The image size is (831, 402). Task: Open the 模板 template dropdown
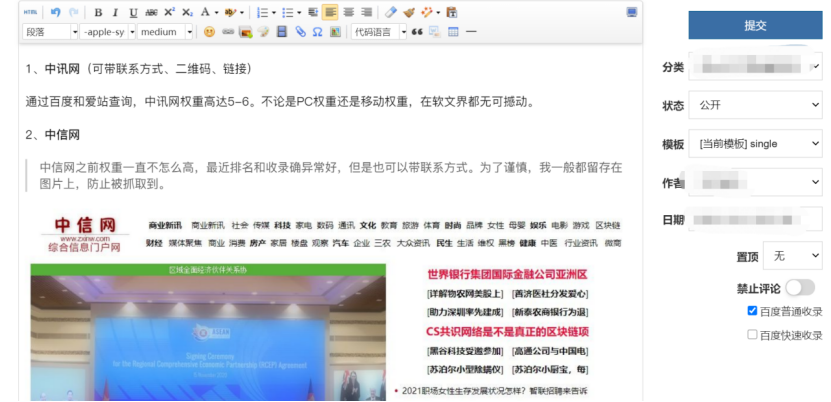[x=755, y=144]
